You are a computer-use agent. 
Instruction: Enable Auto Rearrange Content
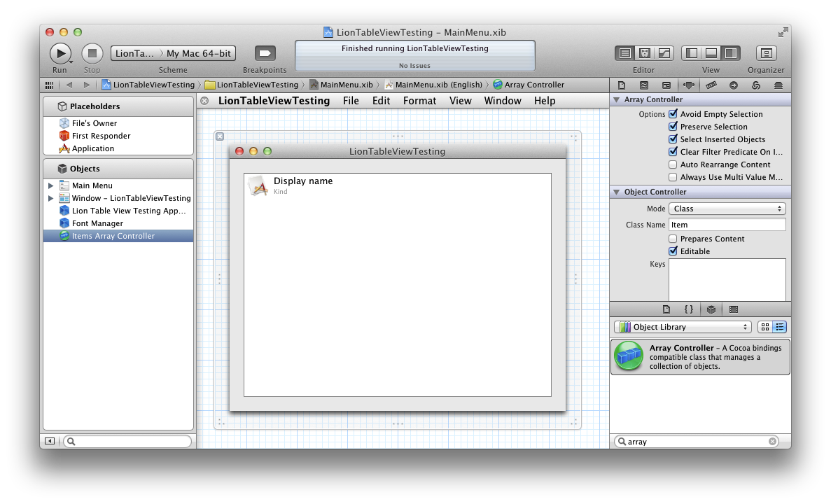[x=673, y=164]
